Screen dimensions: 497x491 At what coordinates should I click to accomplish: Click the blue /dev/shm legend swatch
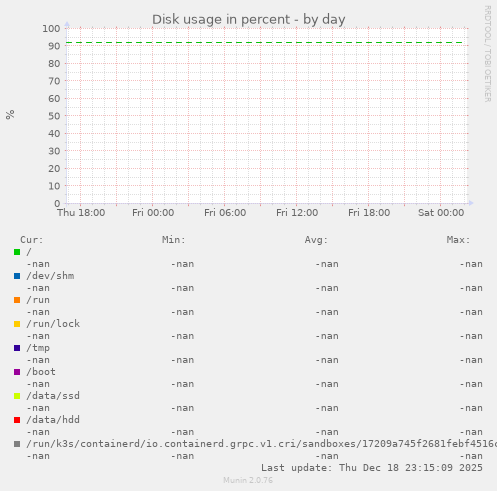tap(17, 276)
